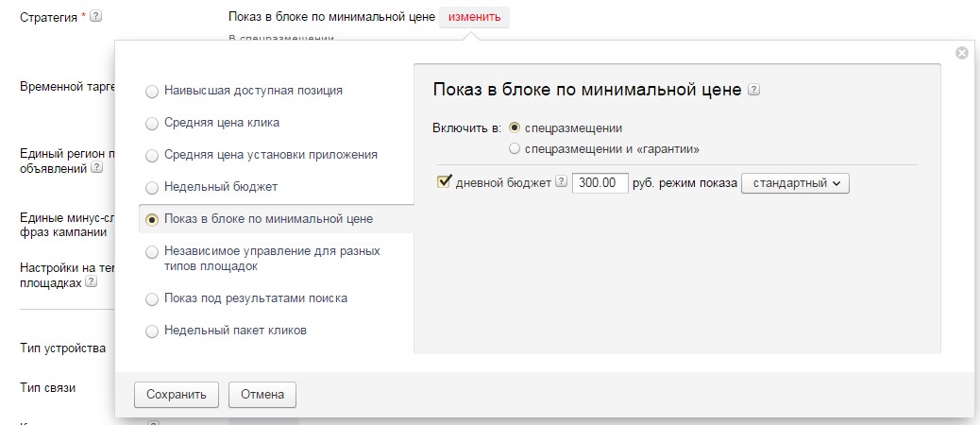980x425 pixels.
Task: Select 'Средняя цена установки приложения' radio
Action: (152, 156)
